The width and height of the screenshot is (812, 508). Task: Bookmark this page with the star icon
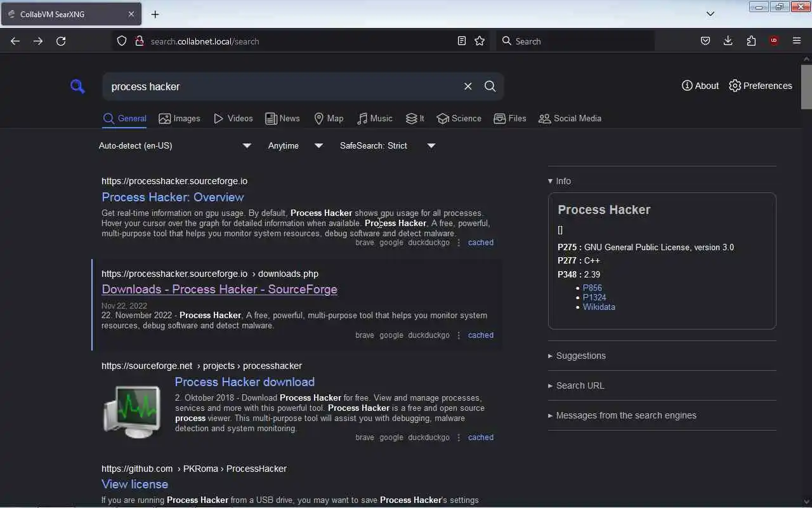[480, 41]
